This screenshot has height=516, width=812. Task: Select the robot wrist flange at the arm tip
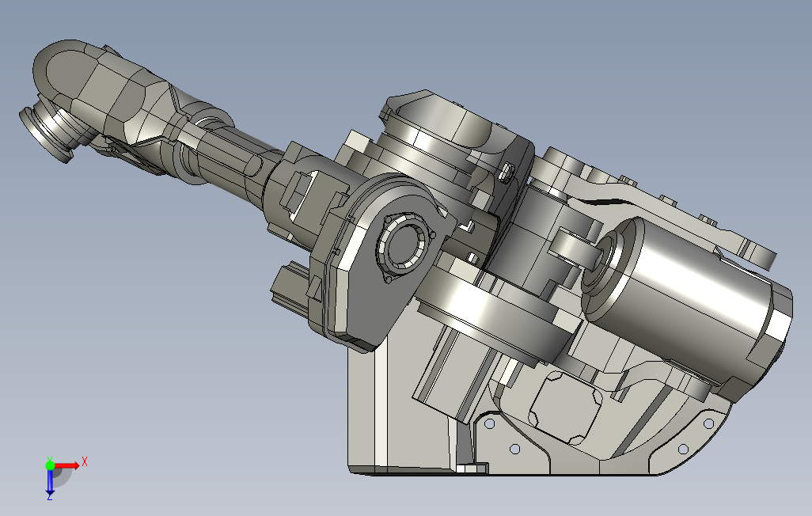(x=45, y=135)
